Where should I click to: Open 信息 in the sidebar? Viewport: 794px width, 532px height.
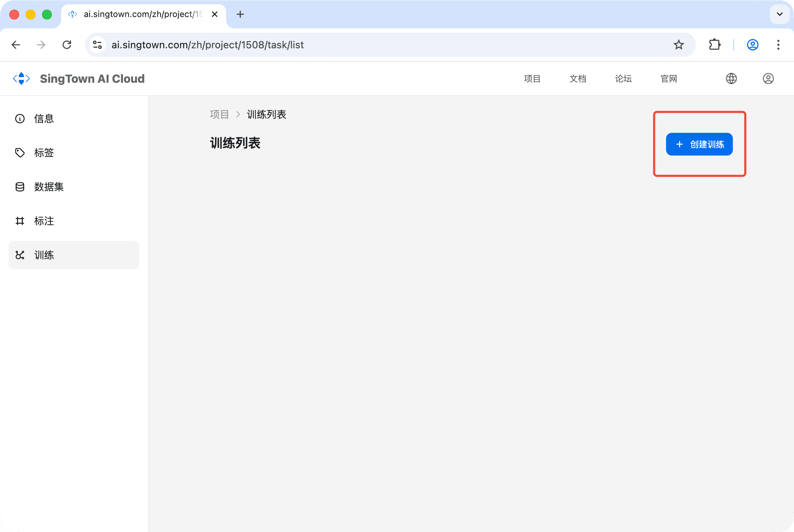point(44,119)
